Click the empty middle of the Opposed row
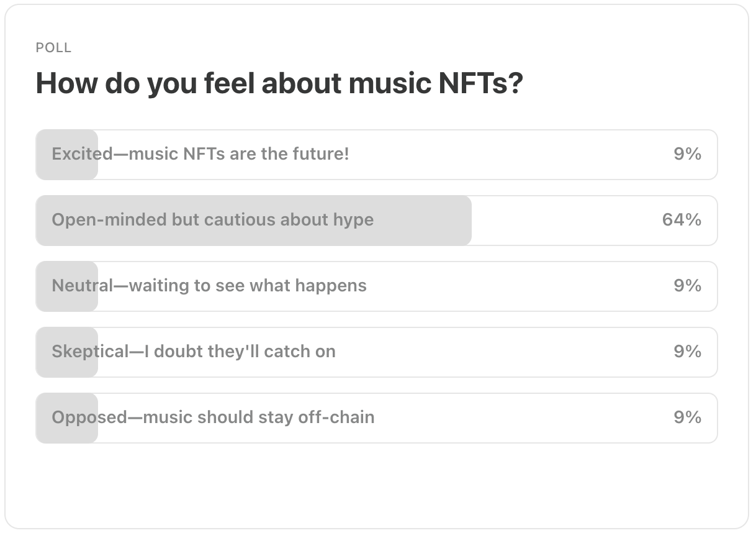This screenshot has height=538, width=756. coord(521,417)
